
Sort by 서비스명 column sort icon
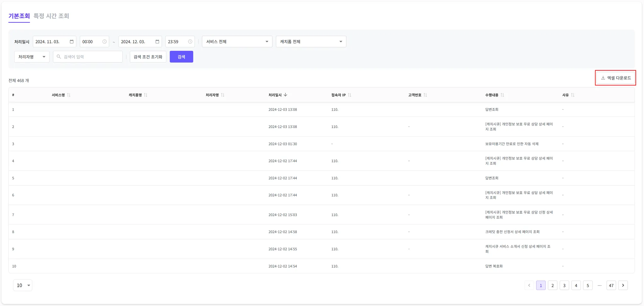click(x=69, y=95)
